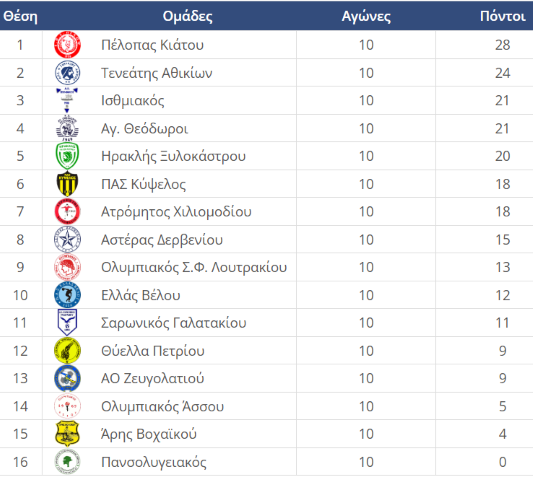Click the Αγώνες column header
This screenshot has height=480, width=533.
click(x=366, y=16)
